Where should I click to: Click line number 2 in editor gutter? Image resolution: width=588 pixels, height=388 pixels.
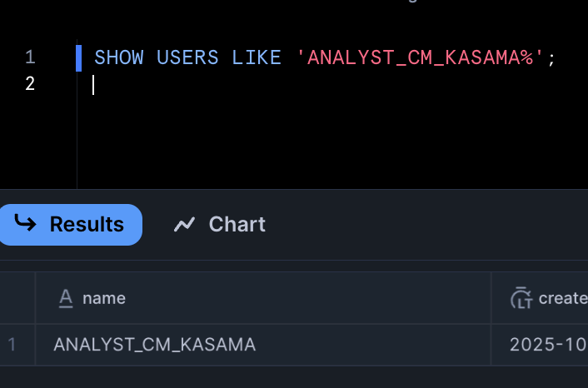30,83
